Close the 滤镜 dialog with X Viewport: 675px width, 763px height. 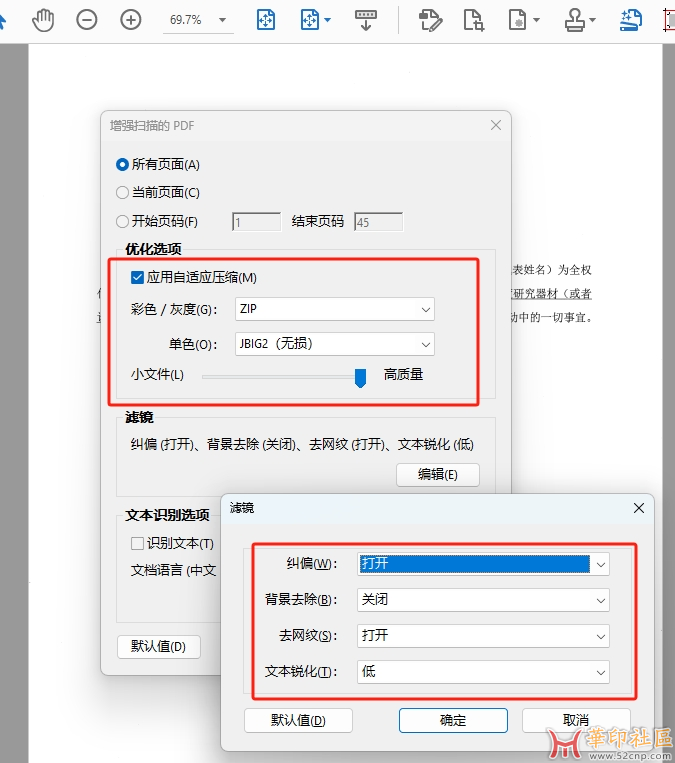tap(639, 508)
